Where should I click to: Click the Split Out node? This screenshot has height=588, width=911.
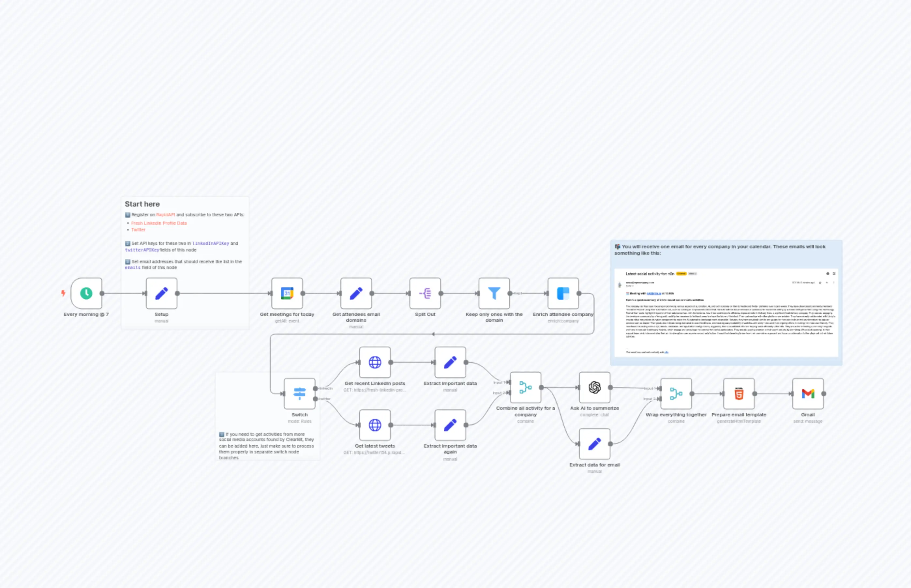pyautogui.click(x=425, y=293)
